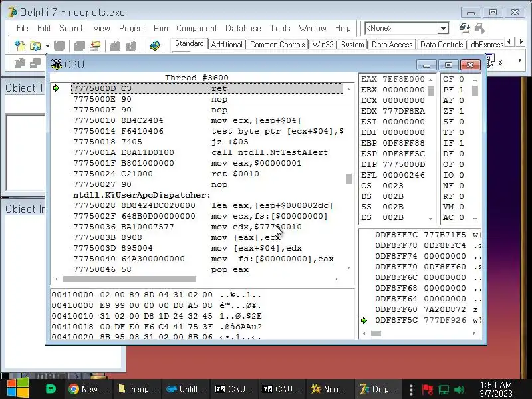This screenshot has width=532, height=399.
Task: Switch to the Additional palette tab
Action: (x=227, y=45)
